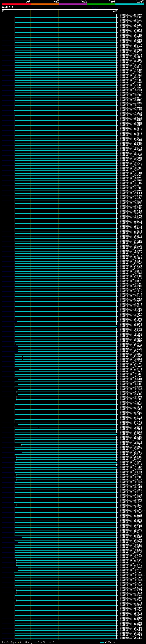146x644 pixels.
Task: Select hit label UniRef100_B7FIH3
Action: (131, 60)
